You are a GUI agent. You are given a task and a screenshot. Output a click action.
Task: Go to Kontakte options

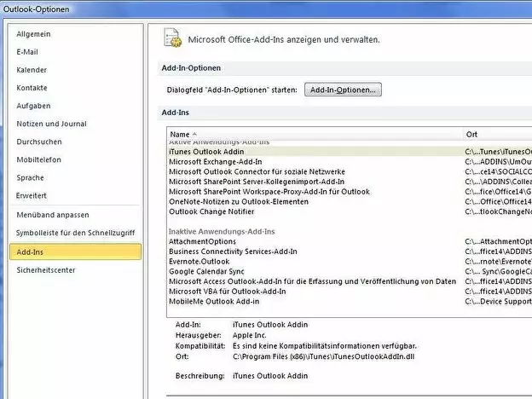[32, 88]
